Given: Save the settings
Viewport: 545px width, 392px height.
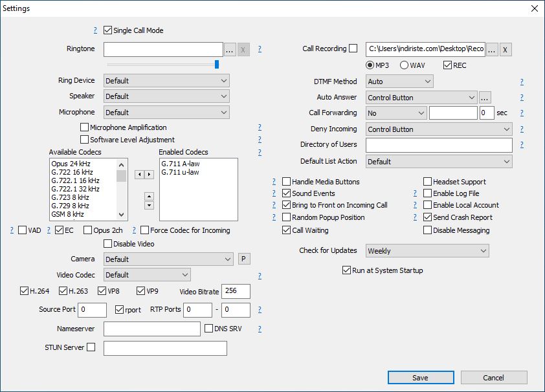Looking at the screenshot, I should [421, 377].
